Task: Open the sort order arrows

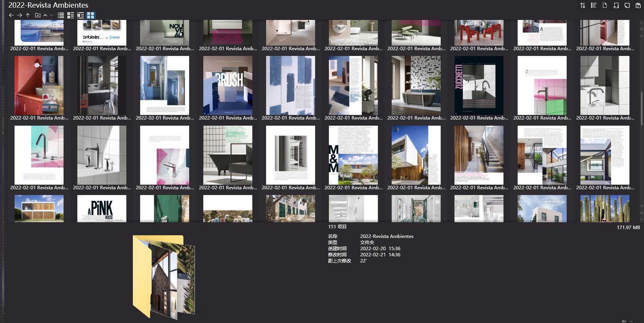Action: point(582,5)
